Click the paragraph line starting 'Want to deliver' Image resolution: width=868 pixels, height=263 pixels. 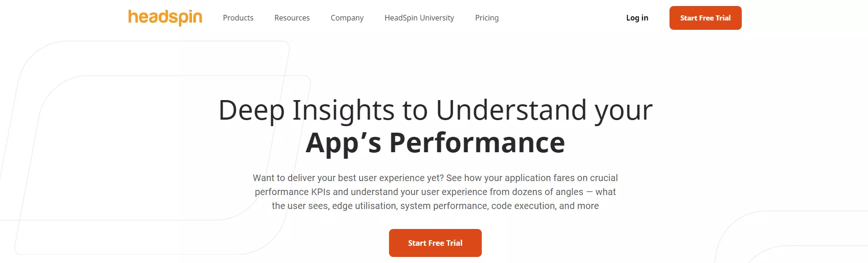coord(435,178)
